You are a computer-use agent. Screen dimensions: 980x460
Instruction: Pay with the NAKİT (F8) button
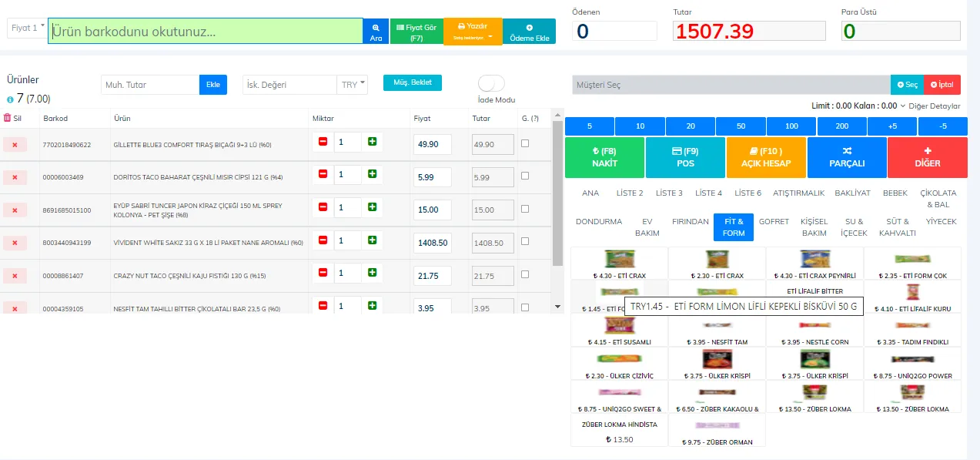coord(604,157)
